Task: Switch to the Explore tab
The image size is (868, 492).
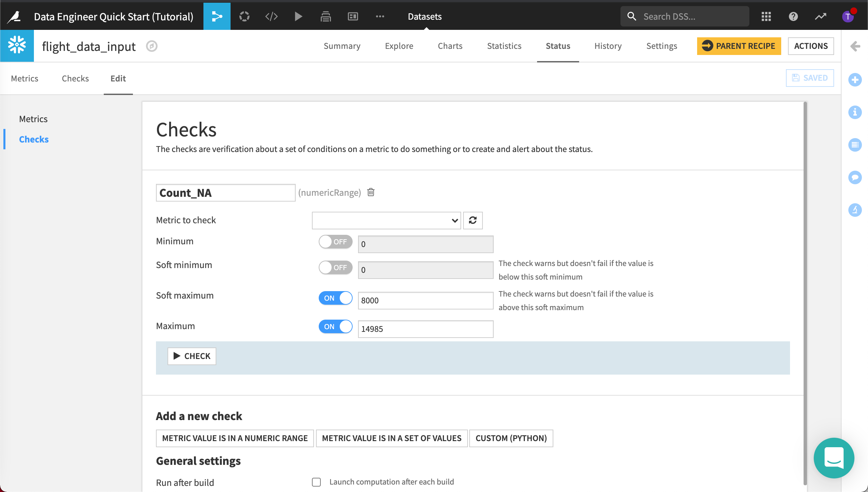Action: pyautogui.click(x=399, y=46)
